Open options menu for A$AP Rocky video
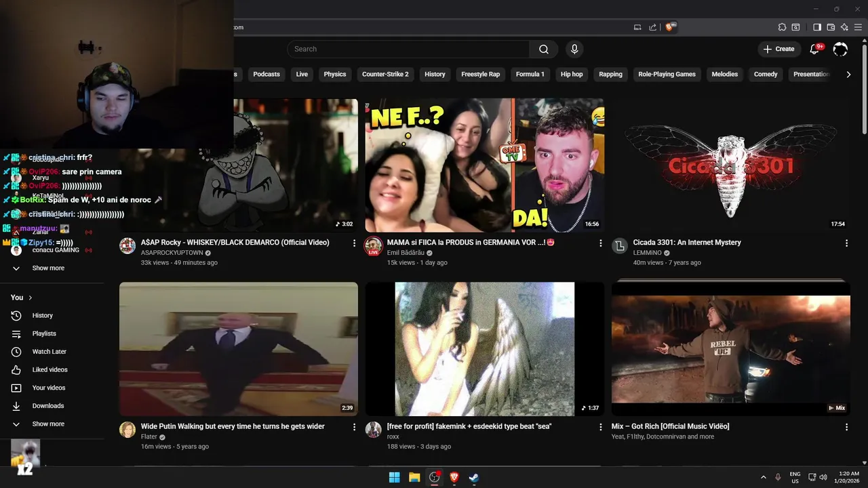This screenshot has width=868, height=488. 354,243
